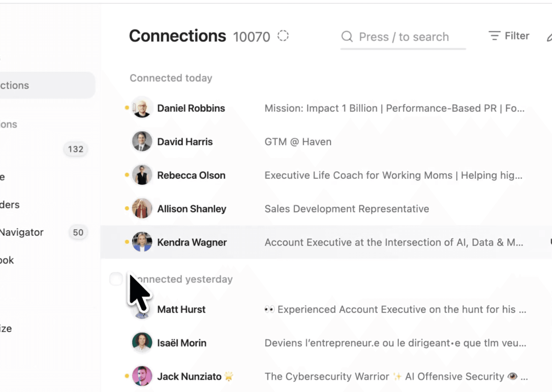Click the 50 badge next to Navigator

coord(78,232)
